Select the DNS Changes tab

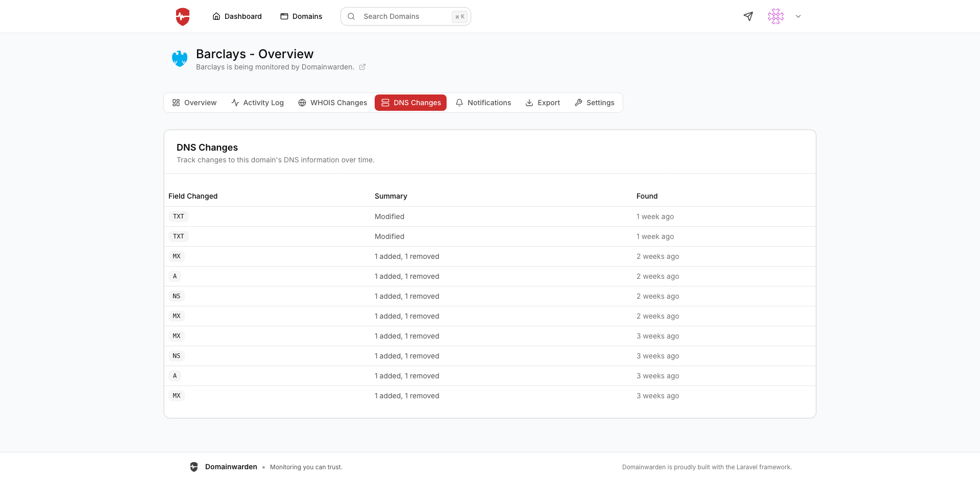click(x=410, y=103)
